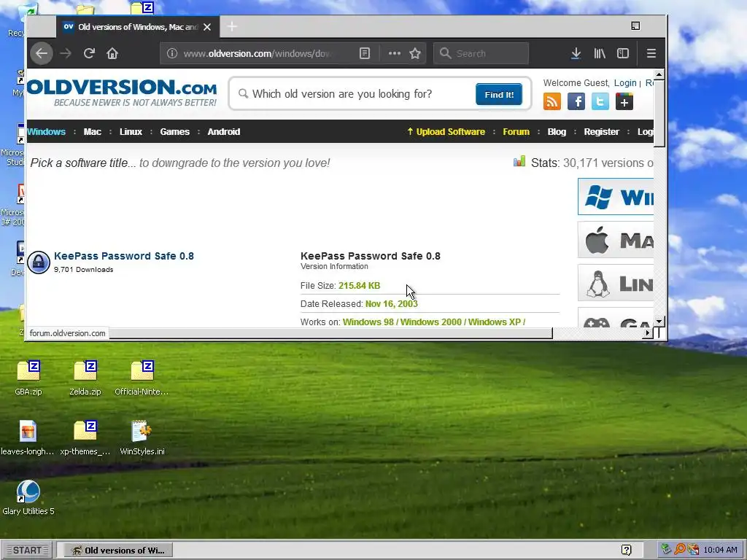747x560 pixels.
Task: Open the Library bookshelf icon
Action: [x=600, y=53]
